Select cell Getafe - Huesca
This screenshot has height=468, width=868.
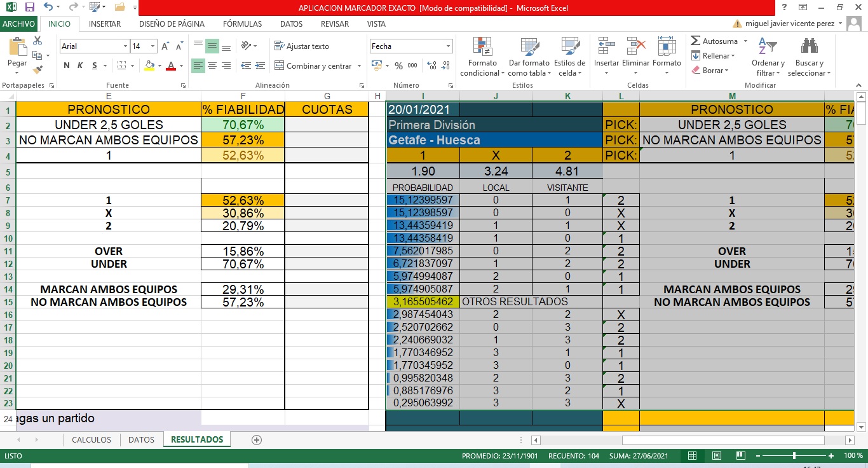[x=494, y=140]
